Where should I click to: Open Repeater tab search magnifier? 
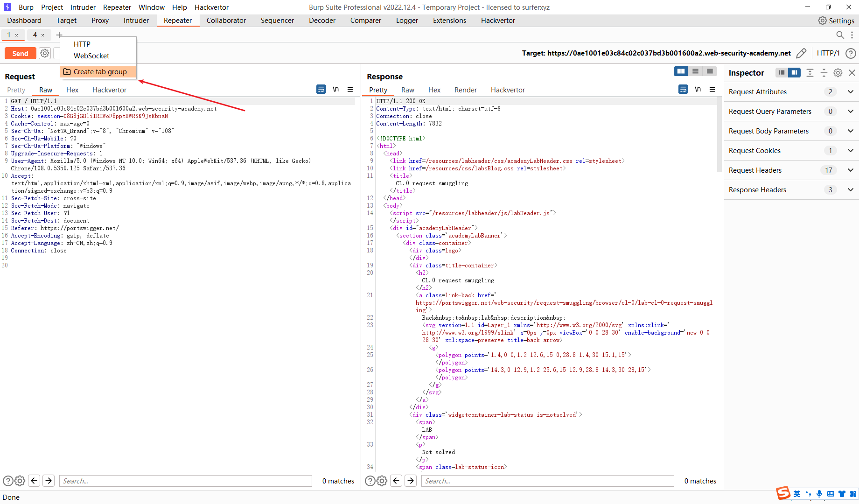coord(840,35)
